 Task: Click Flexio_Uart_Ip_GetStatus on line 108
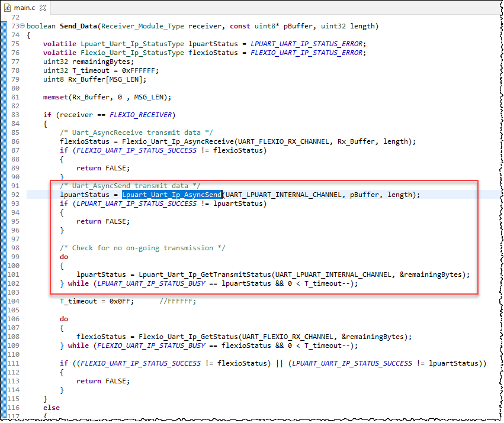188,337
